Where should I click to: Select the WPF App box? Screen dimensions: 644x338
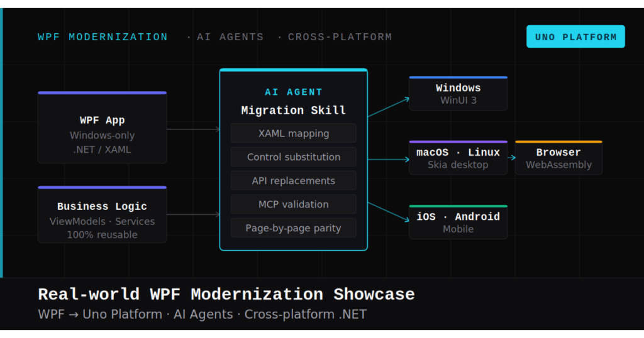click(103, 128)
